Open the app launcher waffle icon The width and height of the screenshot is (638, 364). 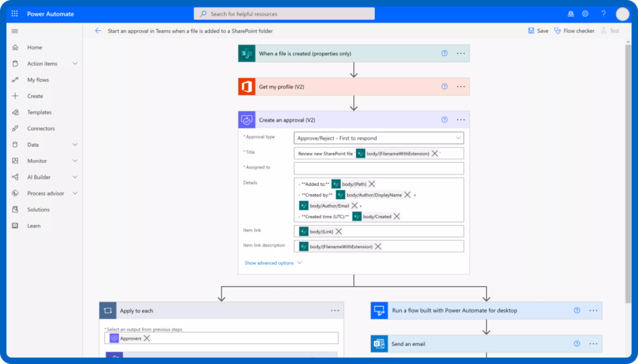pos(14,14)
